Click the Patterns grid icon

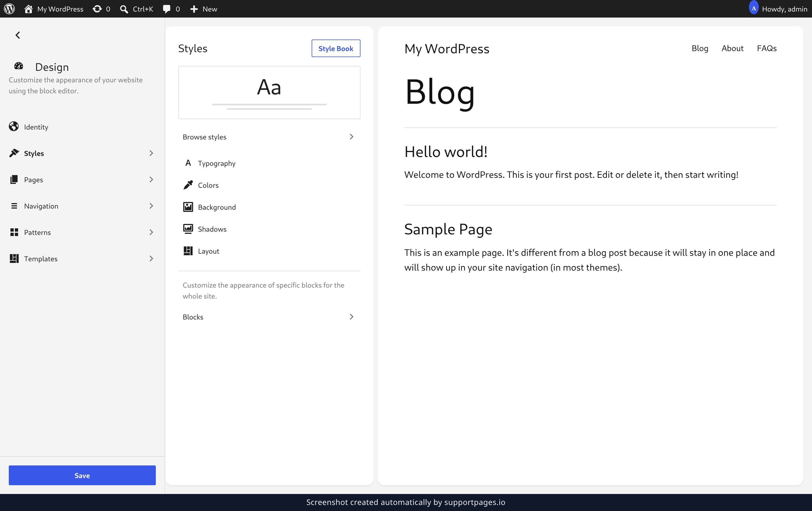pyautogui.click(x=14, y=232)
